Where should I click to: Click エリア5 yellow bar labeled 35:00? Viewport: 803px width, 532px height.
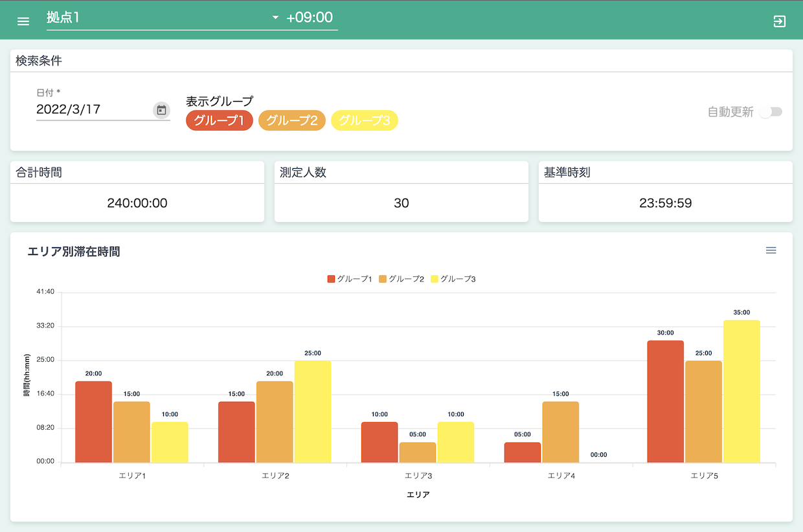coord(741,391)
